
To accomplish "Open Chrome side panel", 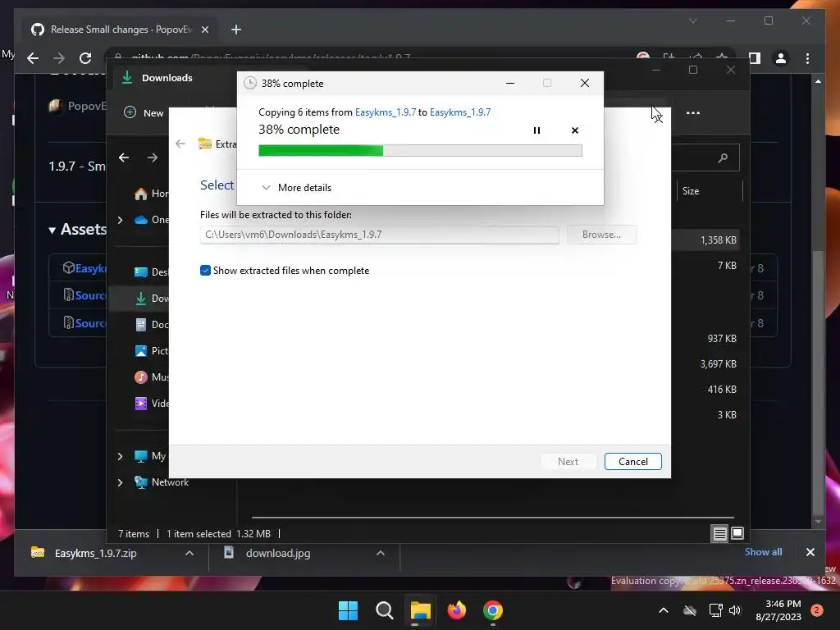I will [755, 58].
